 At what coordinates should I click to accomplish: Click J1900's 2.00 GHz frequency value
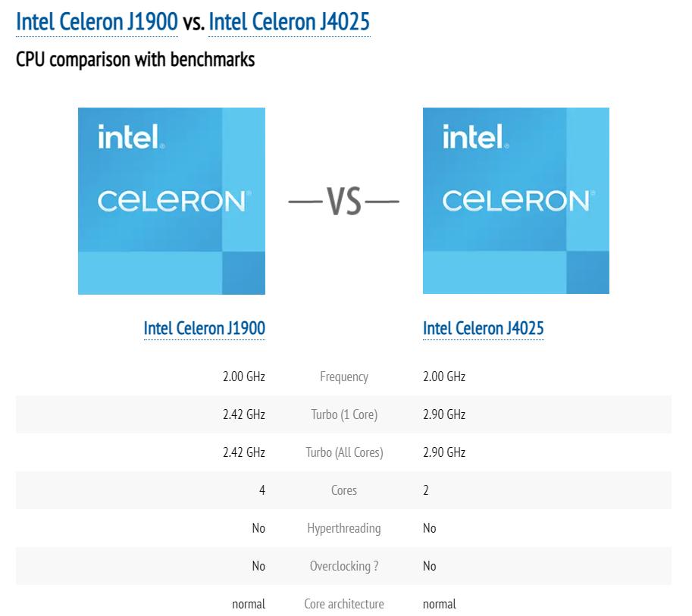[243, 377]
